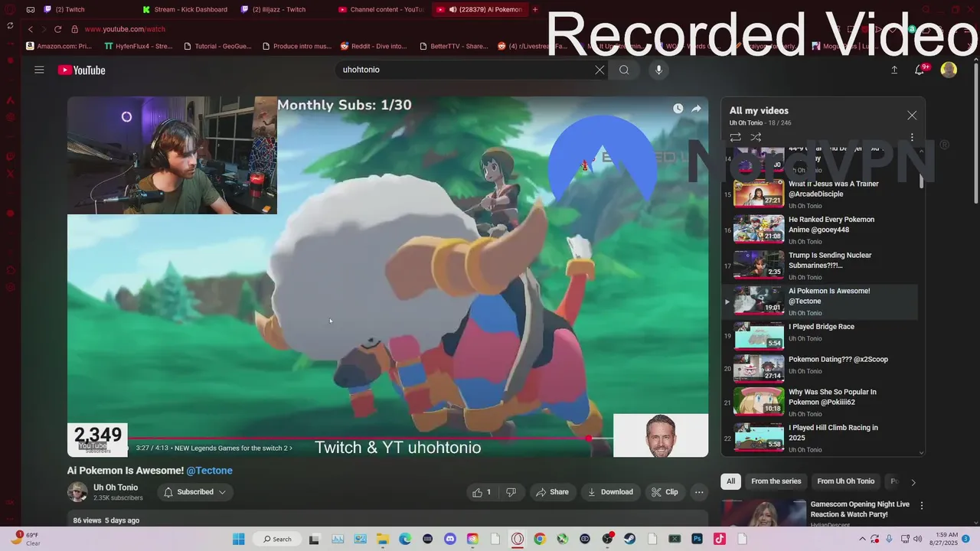Open playlist three-dot options menu
Viewport: 980px width, 551px height.
coord(912,138)
